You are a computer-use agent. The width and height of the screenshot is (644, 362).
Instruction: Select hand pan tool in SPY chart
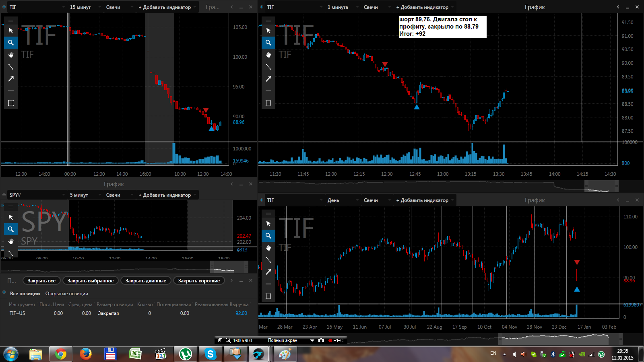pos(11,241)
